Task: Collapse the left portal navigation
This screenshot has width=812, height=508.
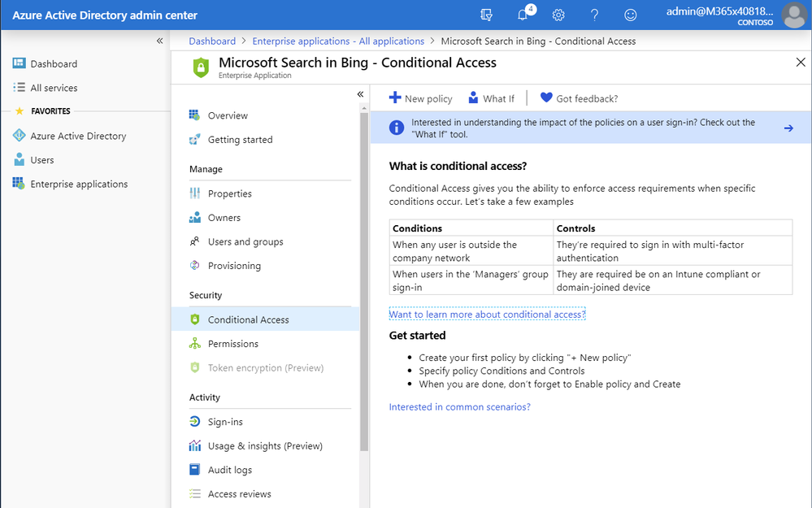Action: tap(159, 41)
